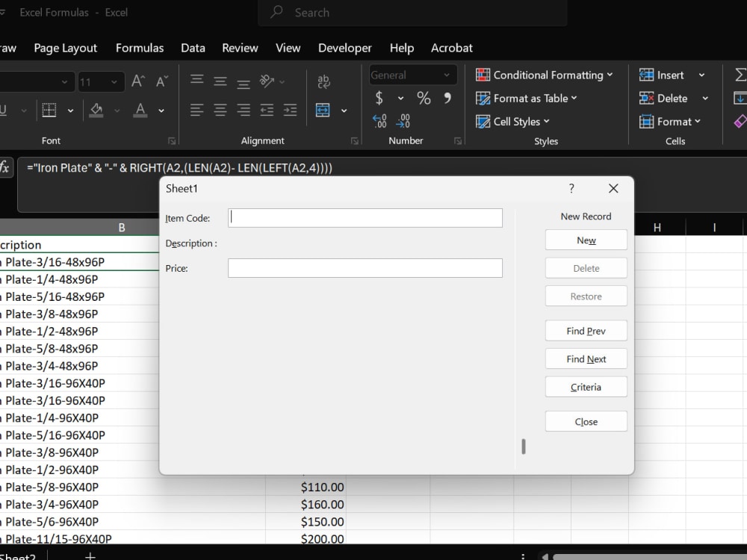Add a new sheet with the plus icon
This screenshot has width=747, height=560.
(x=90, y=556)
